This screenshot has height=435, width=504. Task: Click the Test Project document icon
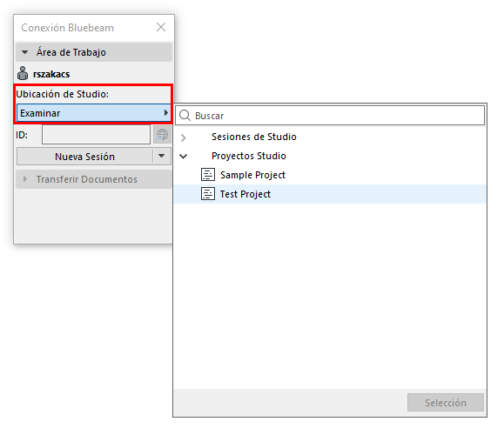pos(208,194)
